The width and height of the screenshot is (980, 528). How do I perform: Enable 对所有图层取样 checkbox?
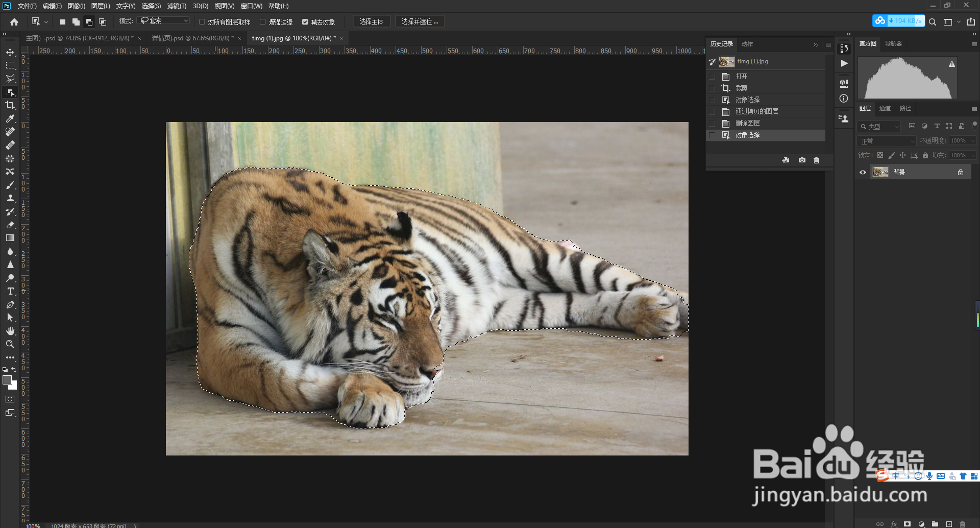click(x=202, y=22)
